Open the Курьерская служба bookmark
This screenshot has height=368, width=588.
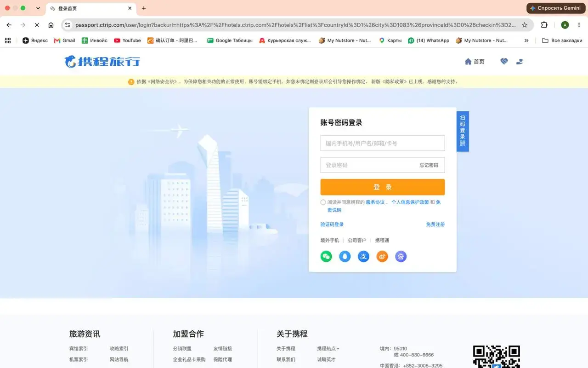coord(285,40)
